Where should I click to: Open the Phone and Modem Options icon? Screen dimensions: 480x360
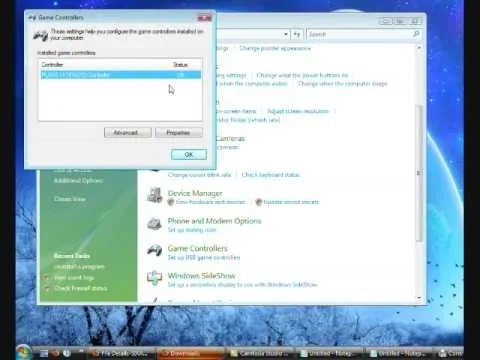coord(155,223)
